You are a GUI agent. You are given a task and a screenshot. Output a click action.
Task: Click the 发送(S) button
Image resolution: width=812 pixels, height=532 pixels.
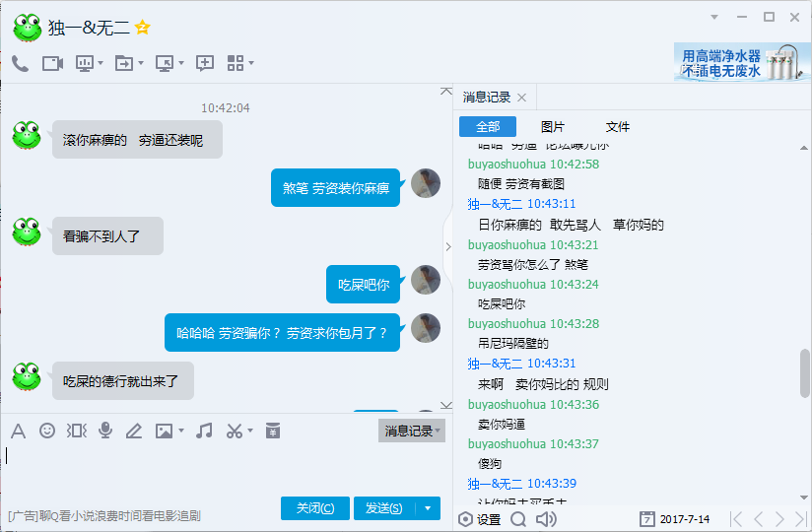click(384, 508)
